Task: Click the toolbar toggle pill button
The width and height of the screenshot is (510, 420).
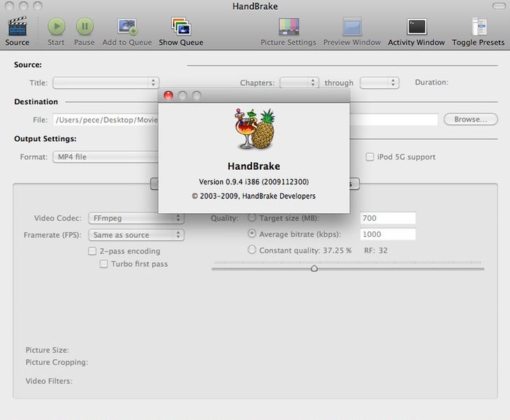Action: tap(499, 6)
